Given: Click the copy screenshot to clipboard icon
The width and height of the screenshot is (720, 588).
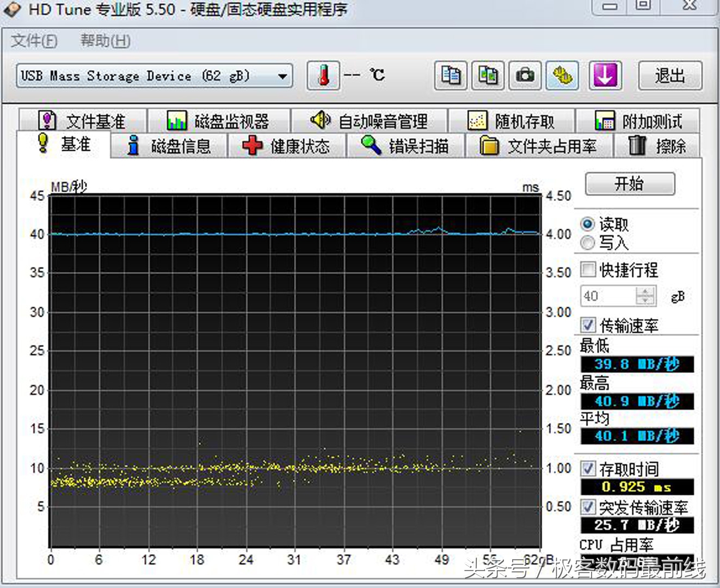Looking at the screenshot, I should [x=487, y=76].
